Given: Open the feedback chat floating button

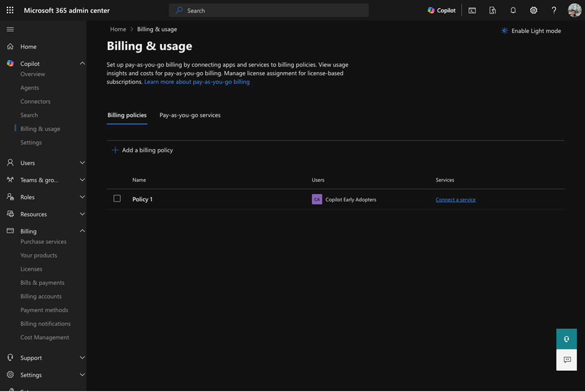Looking at the screenshot, I should 566,360.
